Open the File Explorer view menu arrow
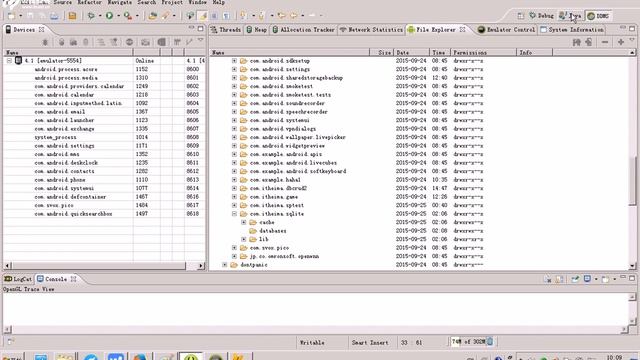 tap(632, 40)
